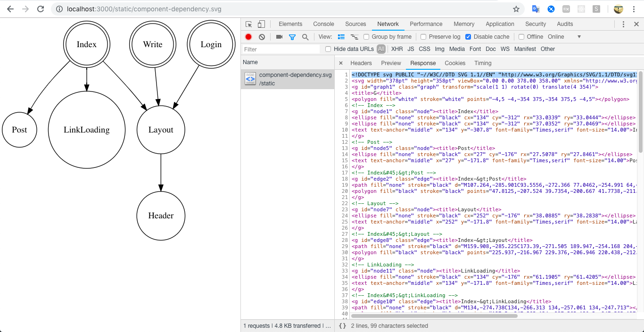Image resolution: width=644 pixels, height=332 pixels.
Task: Select the inspect element picker tool
Action: (249, 24)
